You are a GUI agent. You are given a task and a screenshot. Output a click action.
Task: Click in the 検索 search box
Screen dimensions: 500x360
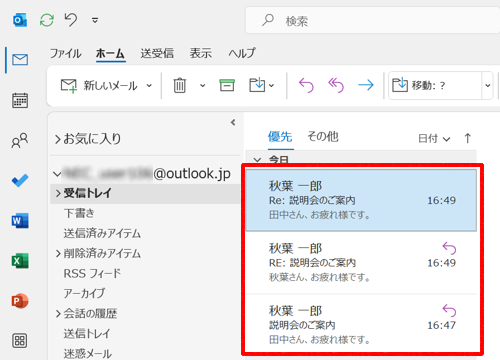pos(373,21)
